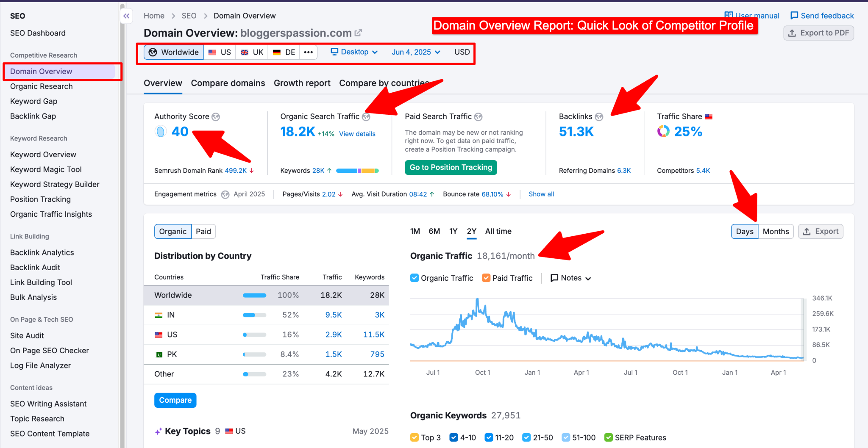Click View details link

357,134
